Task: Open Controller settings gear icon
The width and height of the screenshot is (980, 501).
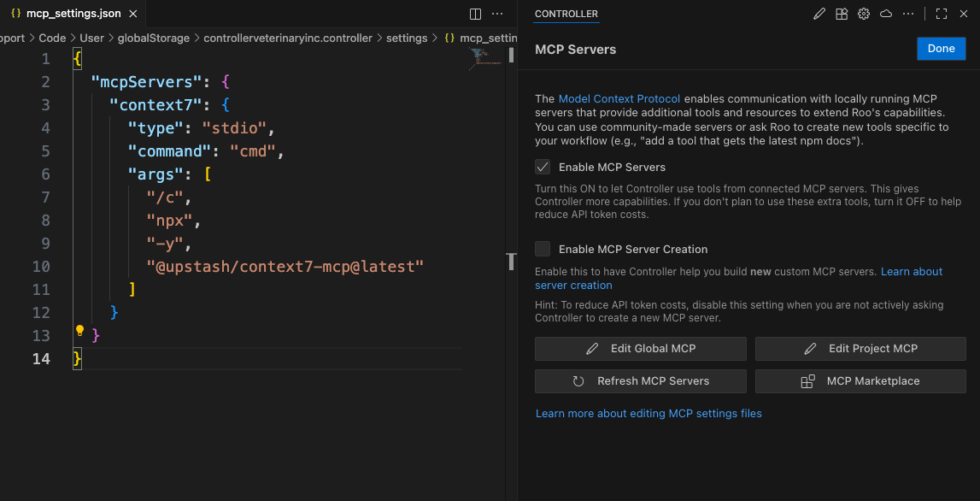Action: tap(864, 14)
